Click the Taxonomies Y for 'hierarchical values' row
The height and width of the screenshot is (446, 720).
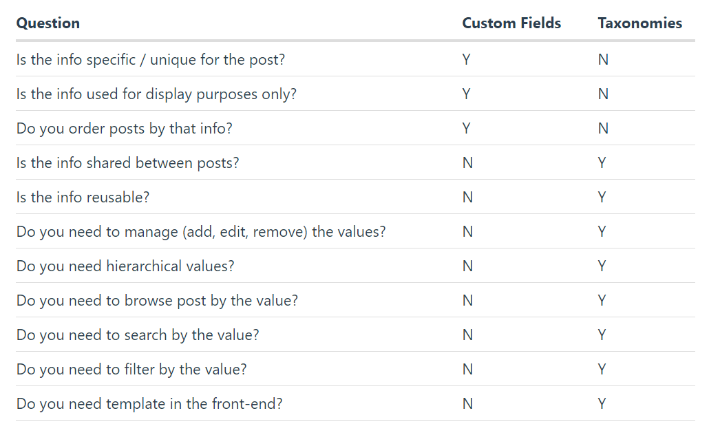602,266
